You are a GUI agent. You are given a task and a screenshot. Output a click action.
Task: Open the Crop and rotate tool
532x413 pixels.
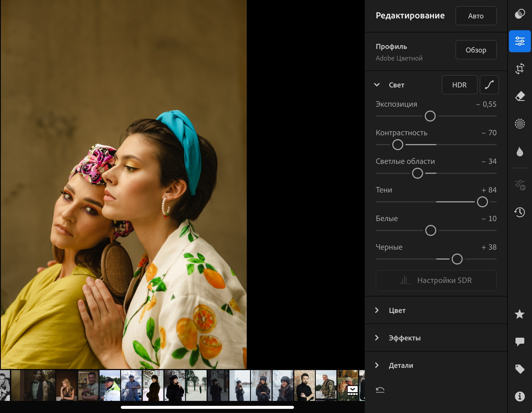[x=520, y=69]
